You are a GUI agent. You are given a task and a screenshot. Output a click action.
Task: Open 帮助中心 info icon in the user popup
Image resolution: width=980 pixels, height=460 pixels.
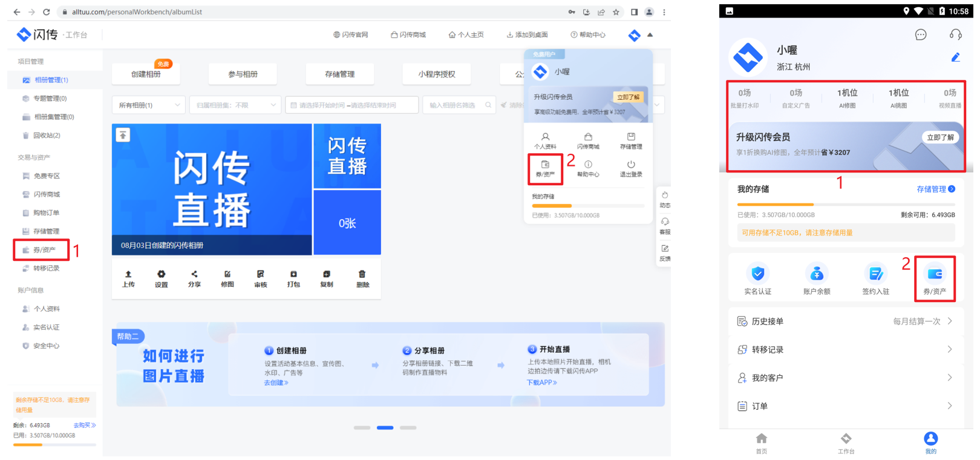pyautogui.click(x=588, y=164)
